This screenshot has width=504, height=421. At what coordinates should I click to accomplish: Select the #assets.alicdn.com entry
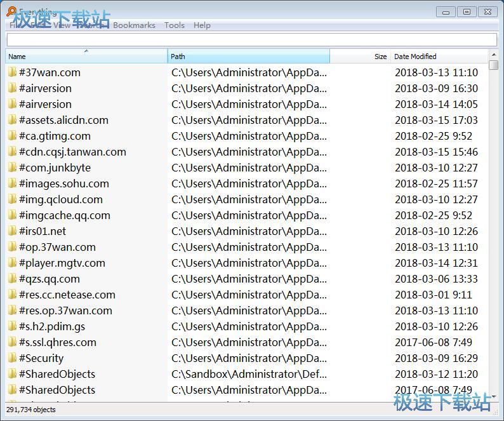point(63,120)
